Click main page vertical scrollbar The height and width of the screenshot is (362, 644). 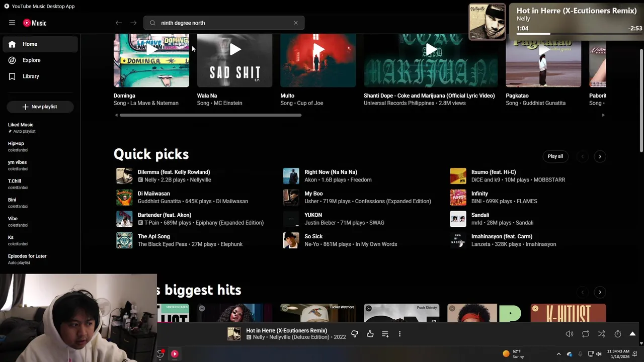[x=641, y=101]
